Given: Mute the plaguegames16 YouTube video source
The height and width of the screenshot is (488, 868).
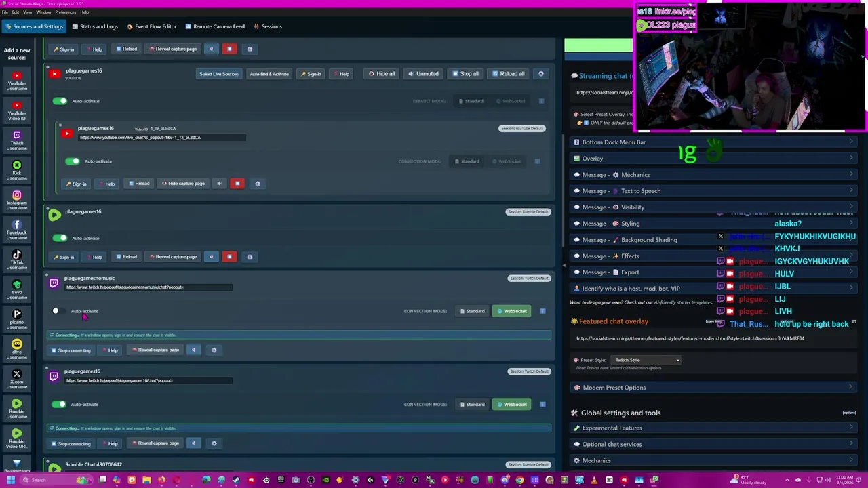Looking at the screenshot, I should (x=219, y=184).
